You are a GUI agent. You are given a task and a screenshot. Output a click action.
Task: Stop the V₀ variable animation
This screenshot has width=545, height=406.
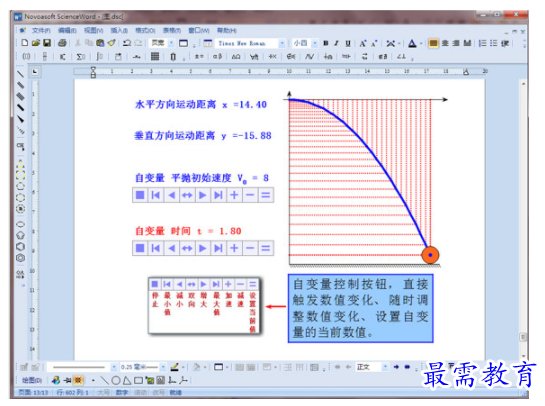pyautogui.click(x=140, y=195)
